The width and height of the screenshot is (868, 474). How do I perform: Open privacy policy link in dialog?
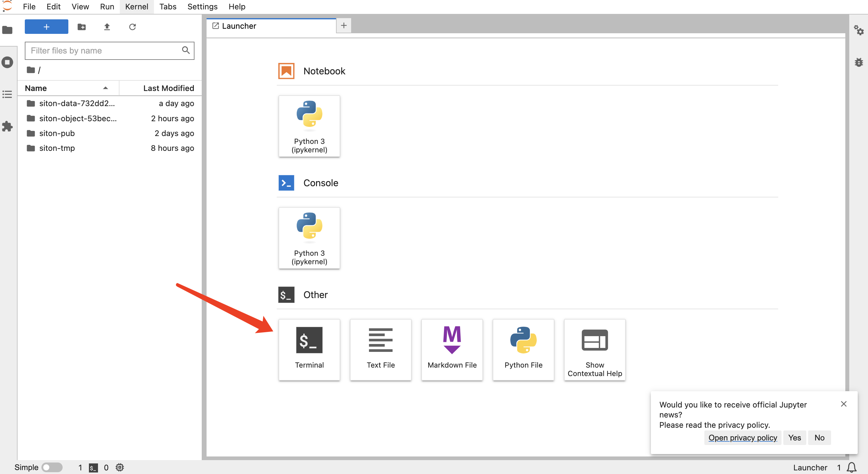tap(742, 438)
